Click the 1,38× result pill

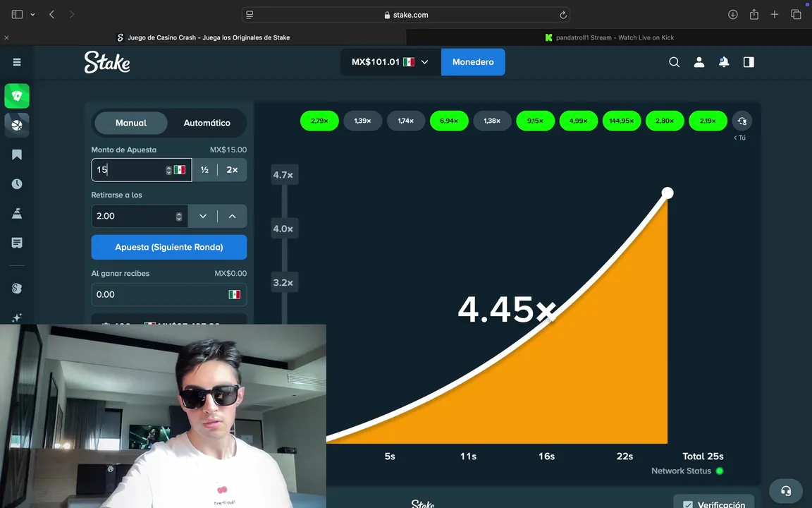[x=492, y=121]
